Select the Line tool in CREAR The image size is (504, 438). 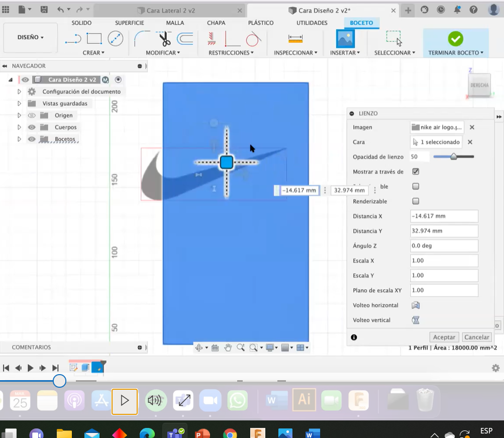tap(73, 39)
